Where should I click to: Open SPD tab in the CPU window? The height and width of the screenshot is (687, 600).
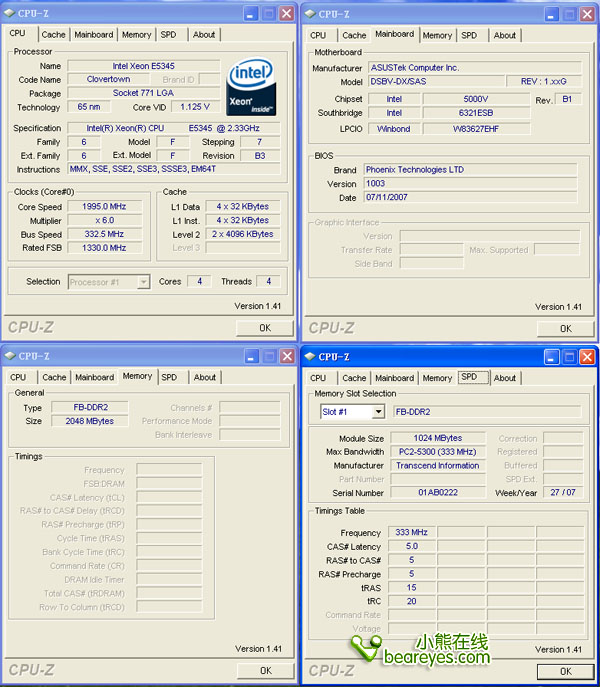click(x=168, y=35)
